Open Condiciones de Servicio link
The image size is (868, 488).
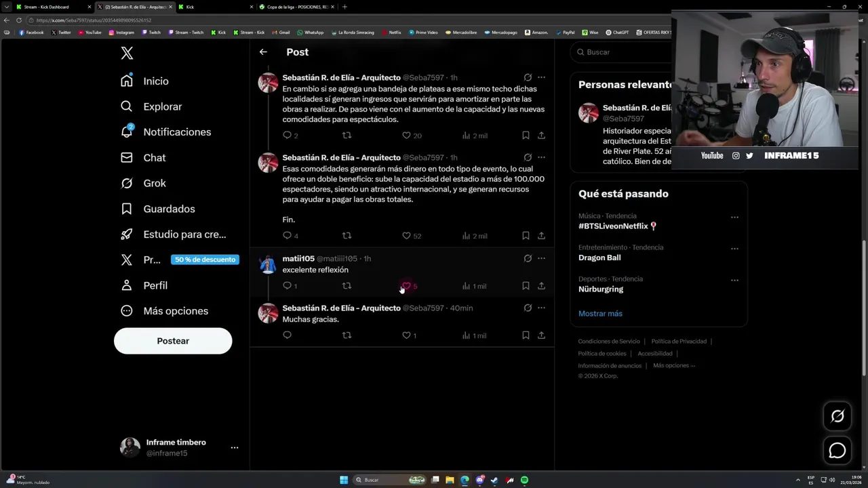tap(609, 342)
